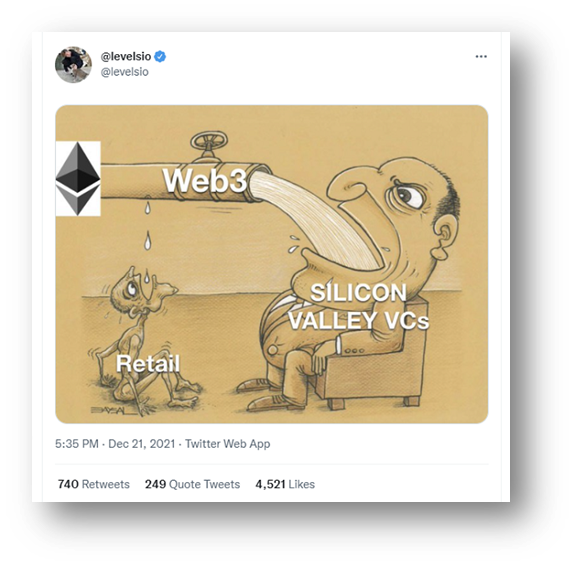The height and width of the screenshot is (567, 575).
Task: Click the blue verified badge next to @levelsio
Action: (160, 56)
